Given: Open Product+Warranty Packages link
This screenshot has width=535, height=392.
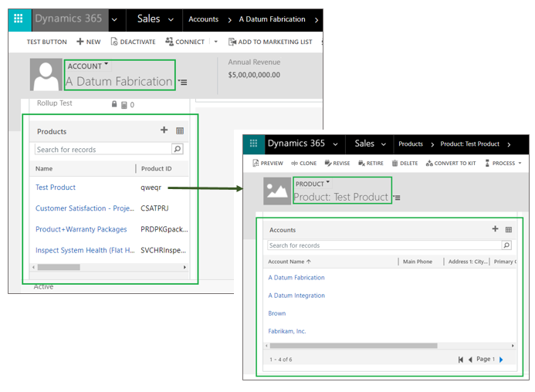Looking at the screenshot, I should point(81,229).
